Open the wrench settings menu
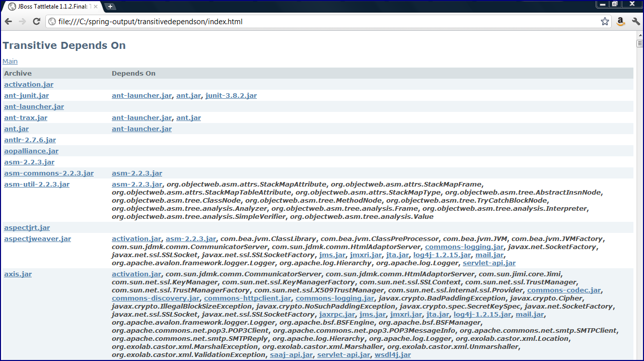 (635, 21)
